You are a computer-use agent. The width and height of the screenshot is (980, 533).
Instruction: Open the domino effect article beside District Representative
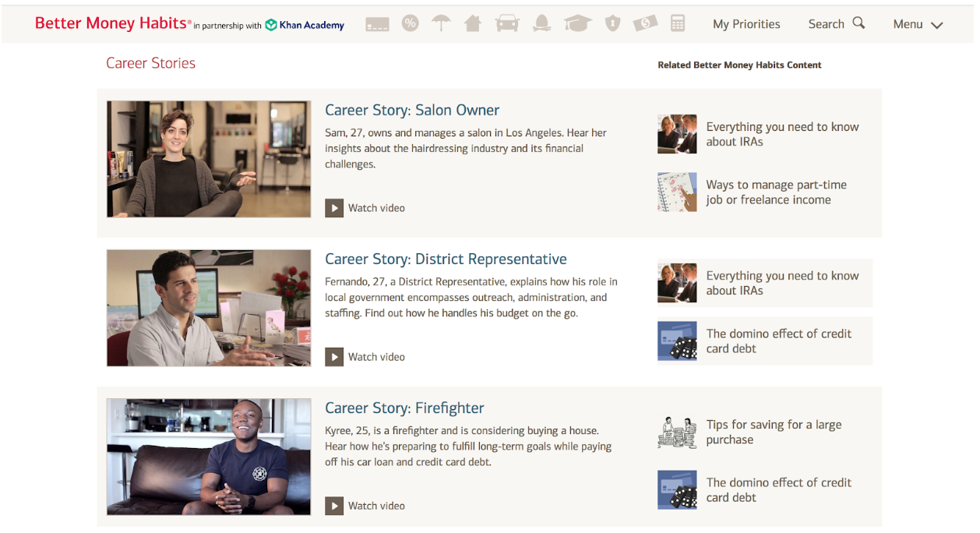tap(778, 341)
